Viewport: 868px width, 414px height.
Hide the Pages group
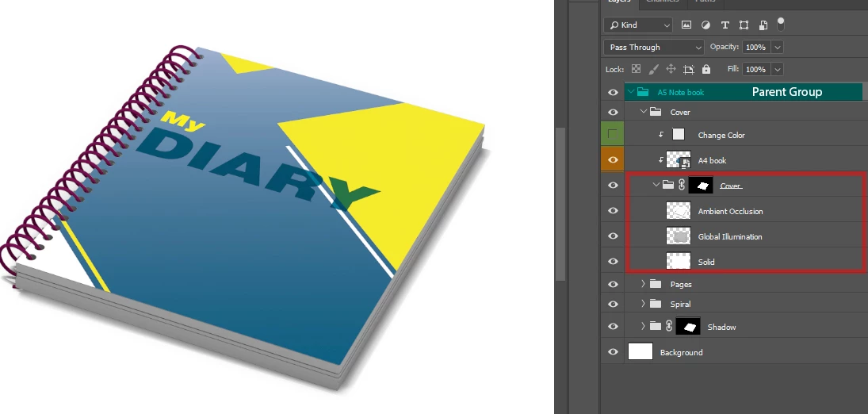coord(613,284)
